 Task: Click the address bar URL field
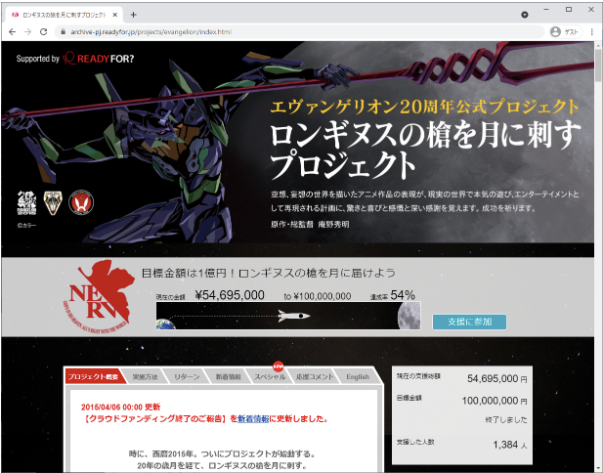(x=300, y=32)
